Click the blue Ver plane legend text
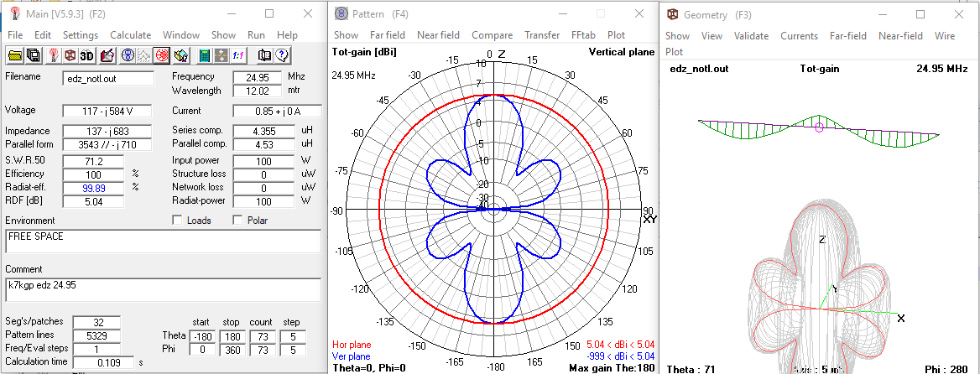 pos(350,356)
